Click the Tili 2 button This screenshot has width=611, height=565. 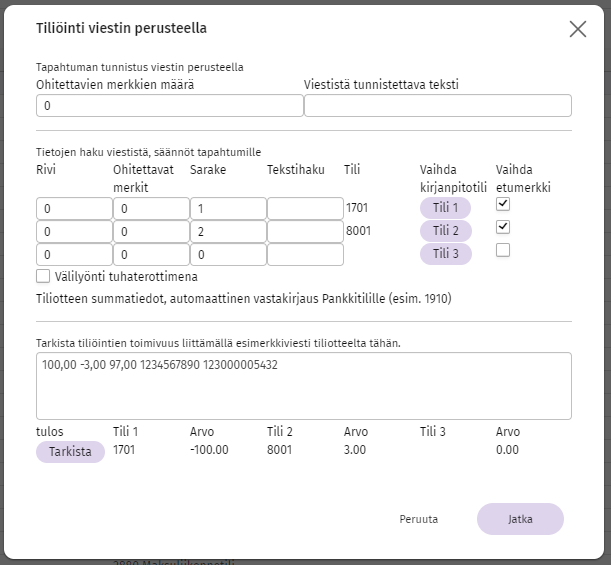click(445, 231)
